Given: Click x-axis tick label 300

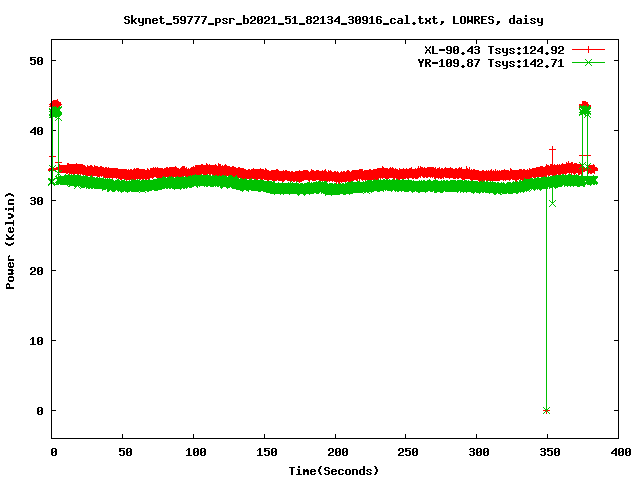Looking at the screenshot, I should tap(479, 452).
